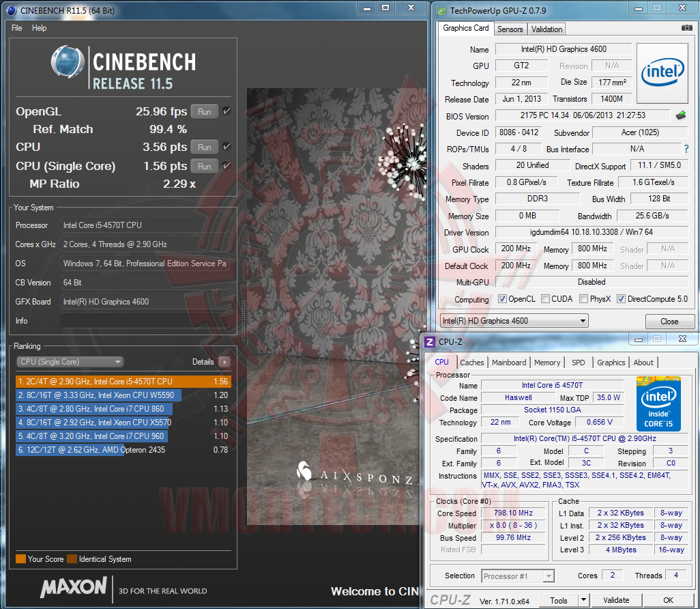Click the Processor field Intel Core i5-4570T CPU
This screenshot has height=609, width=700.
coord(145,225)
